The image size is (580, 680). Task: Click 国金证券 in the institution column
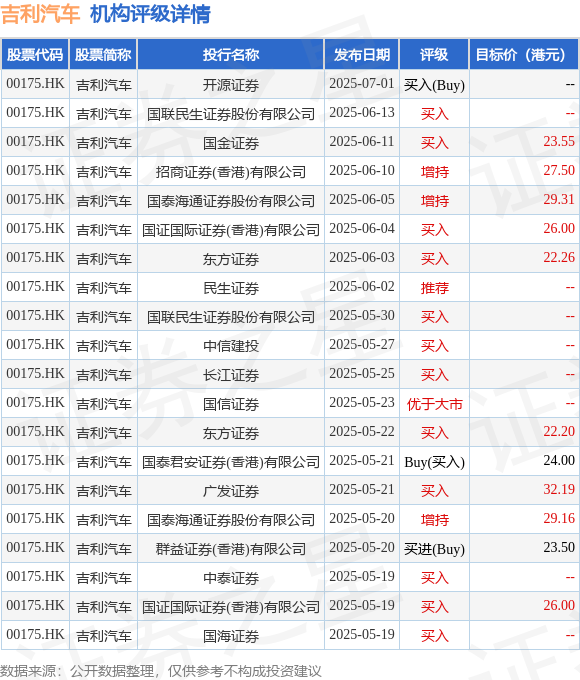231,143
